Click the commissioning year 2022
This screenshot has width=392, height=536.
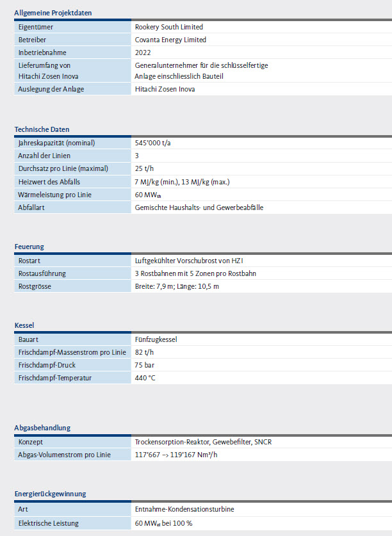[x=143, y=53]
